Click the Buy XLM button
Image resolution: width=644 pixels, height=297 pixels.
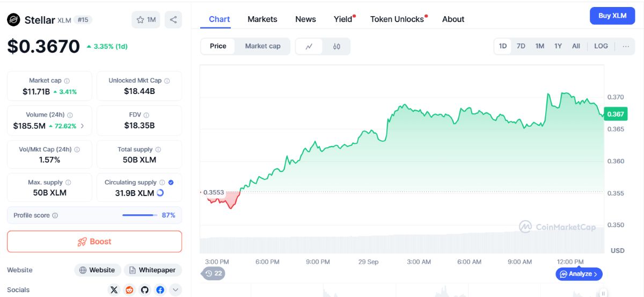612,16
